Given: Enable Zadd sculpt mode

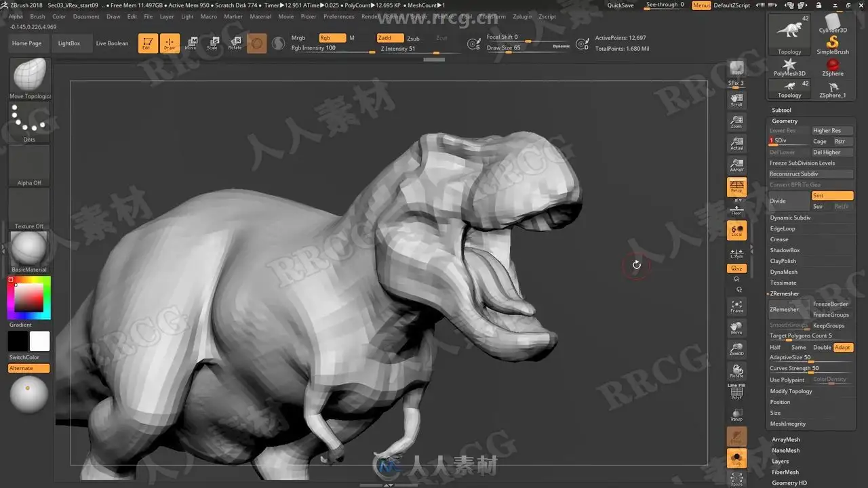Looking at the screenshot, I should pos(390,38).
